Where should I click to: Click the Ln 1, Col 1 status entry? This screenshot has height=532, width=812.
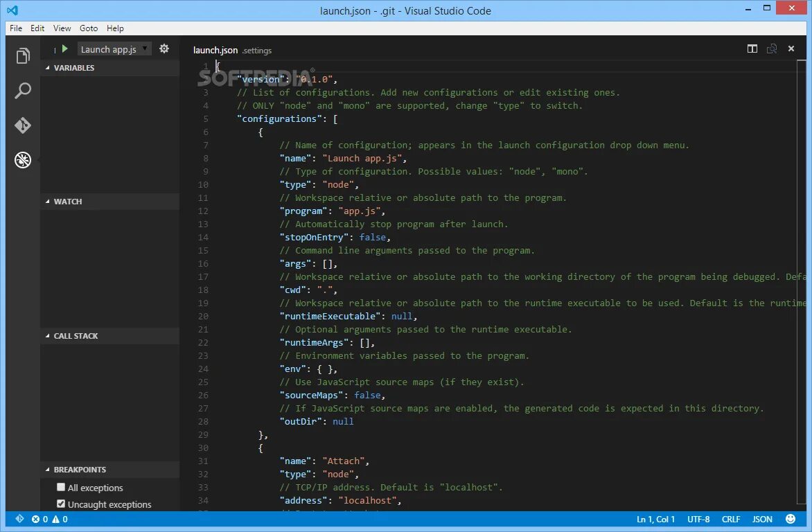655,519
